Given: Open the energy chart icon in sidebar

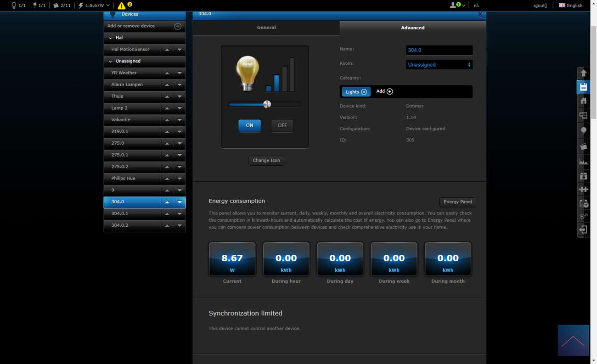Looking at the screenshot, I should click(x=583, y=162).
